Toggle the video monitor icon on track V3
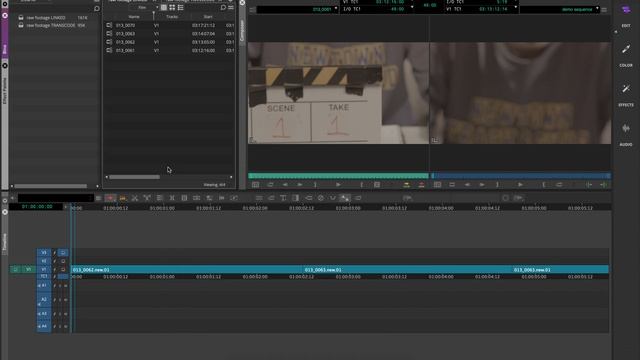Viewport: 640px width, 360px height. [63, 253]
